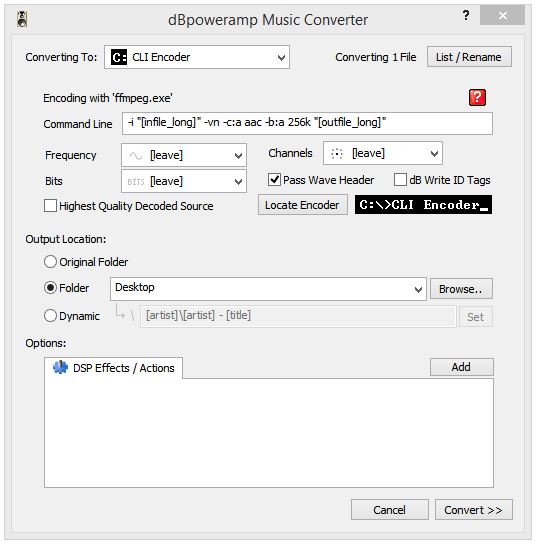
Task: Click Convert >> to start conversion
Action: point(474,510)
